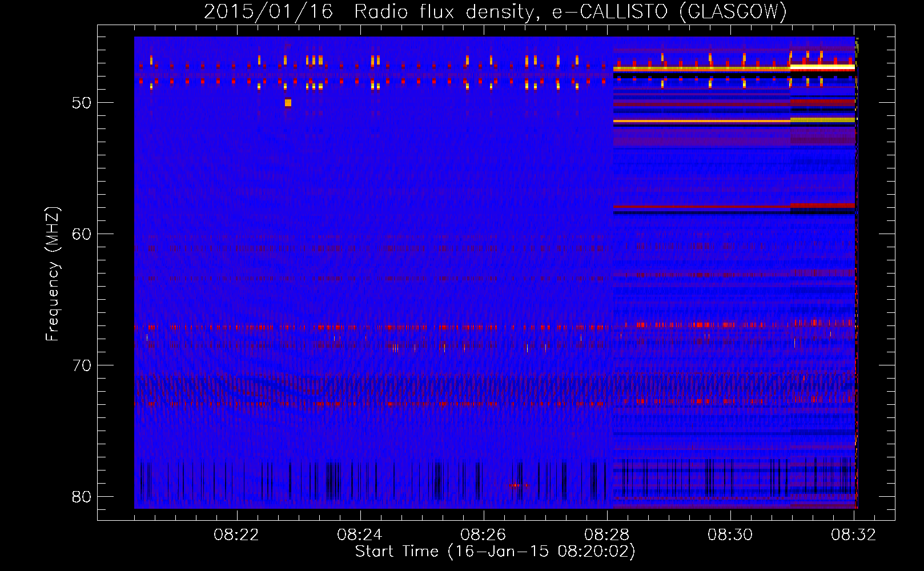Viewport: 924px width, 571px height.
Task: Click the 80 frequency axis label
Action: tap(82, 497)
